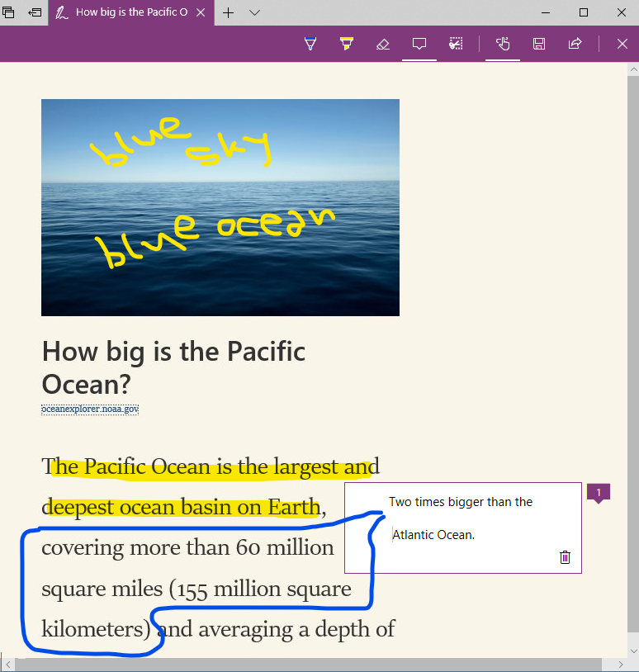Screen dimensions: 639x672
Task: Toggle Touch writing mode
Action: pos(503,44)
